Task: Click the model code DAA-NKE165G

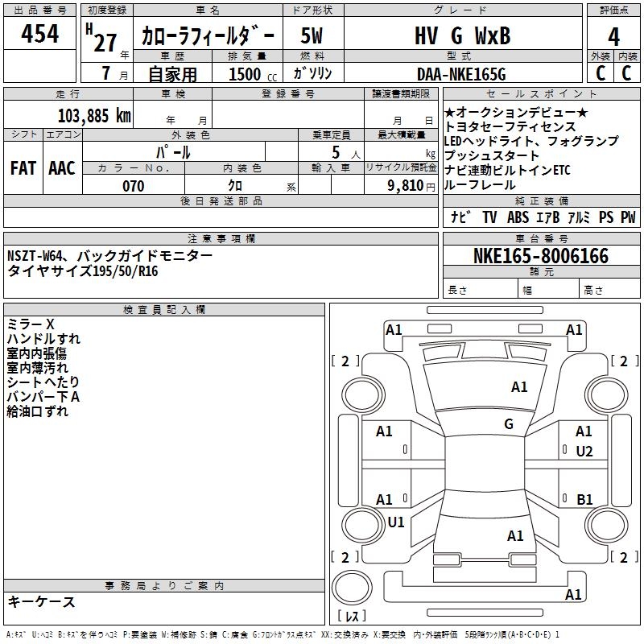Action: pos(461,74)
